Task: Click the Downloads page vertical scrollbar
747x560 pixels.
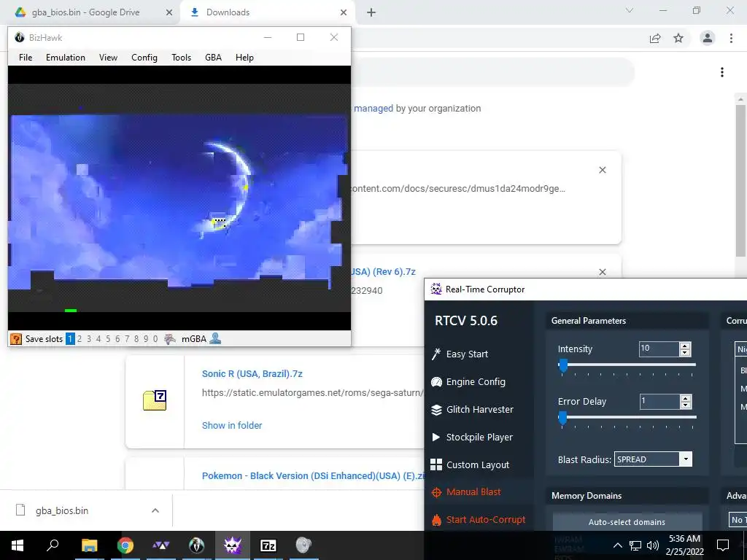Action: pos(740,181)
